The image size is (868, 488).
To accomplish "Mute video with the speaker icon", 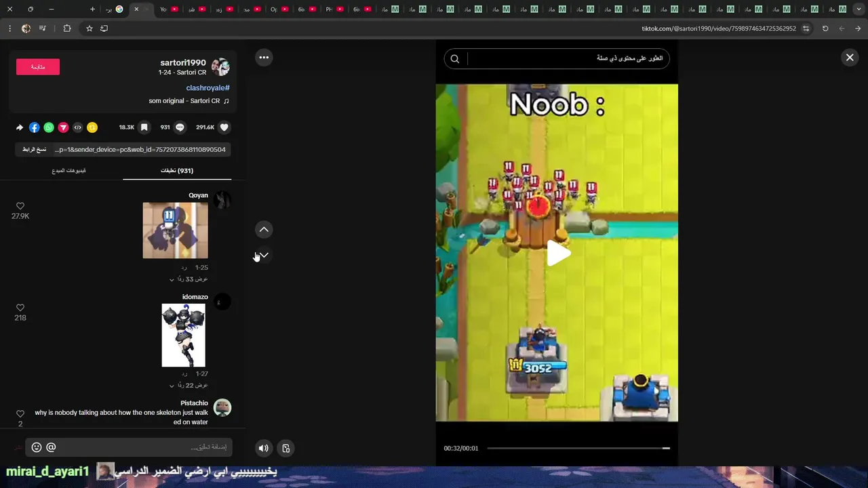I will click(x=264, y=448).
